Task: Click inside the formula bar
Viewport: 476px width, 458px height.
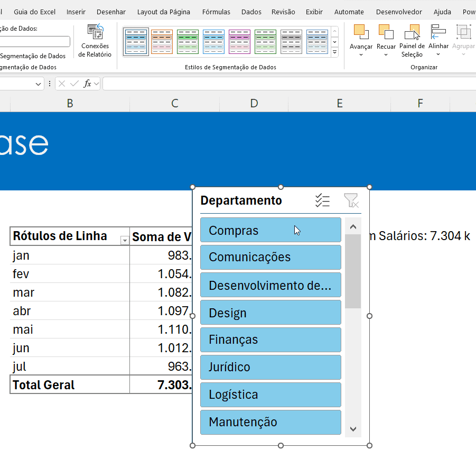Action: tap(290, 84)
